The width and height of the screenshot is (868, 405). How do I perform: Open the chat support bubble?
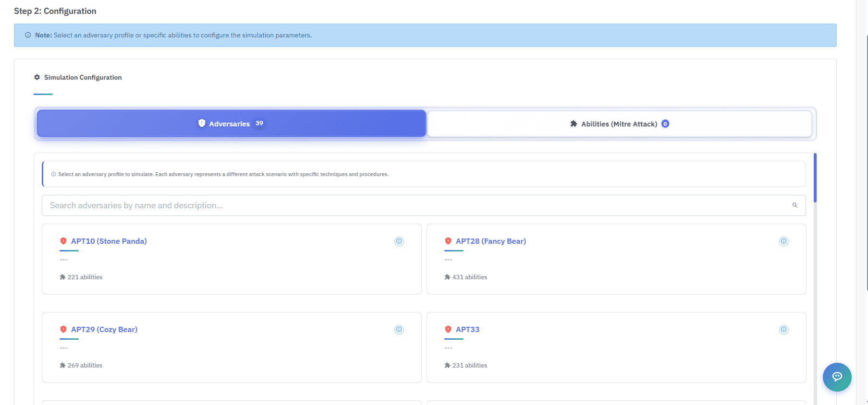(837, 377)
